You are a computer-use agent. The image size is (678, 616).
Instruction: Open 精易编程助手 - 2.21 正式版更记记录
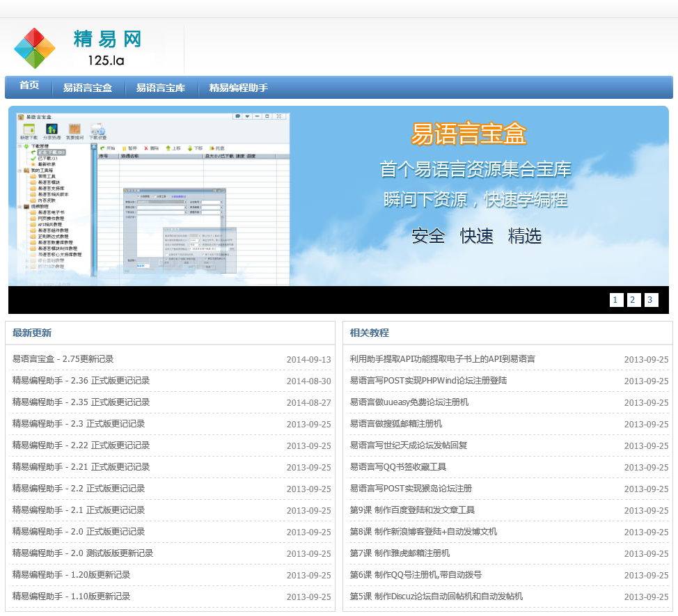(x=81, y=467)
